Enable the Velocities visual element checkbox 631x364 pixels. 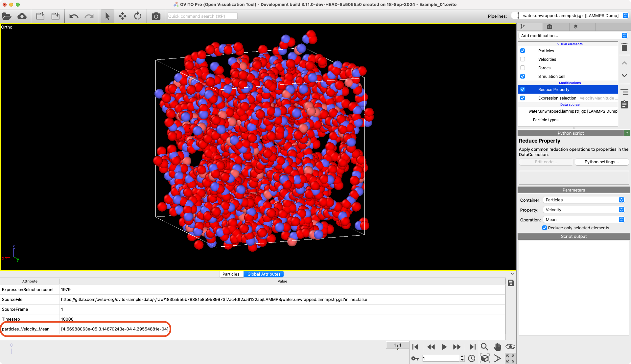(523, 59)
